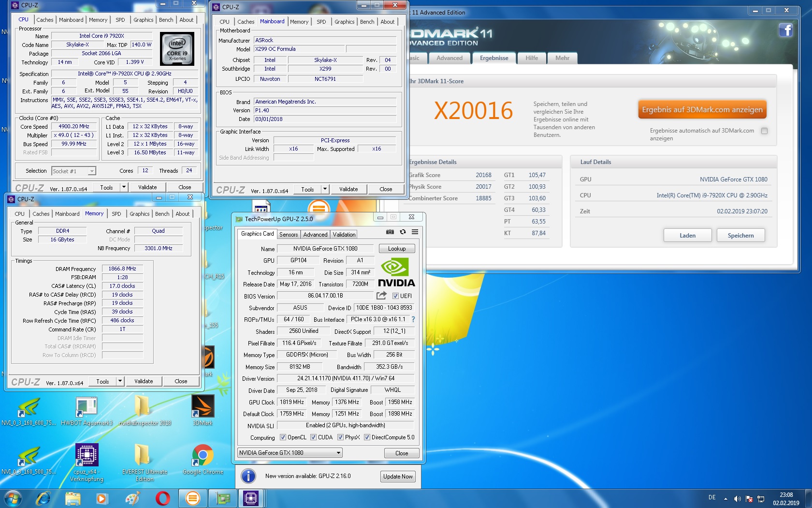Open the Advanced tab in GPU-Z
This screenshot has height=508, width=812.
coord(315,235)
